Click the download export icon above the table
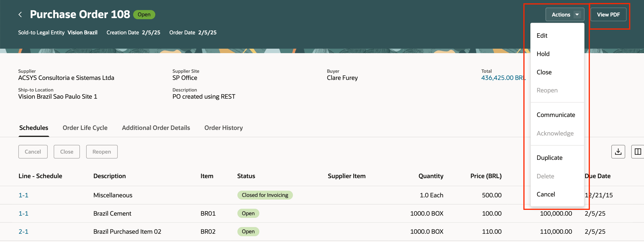The width and height of the screenshot is (644, 242). tap(618, 152)
